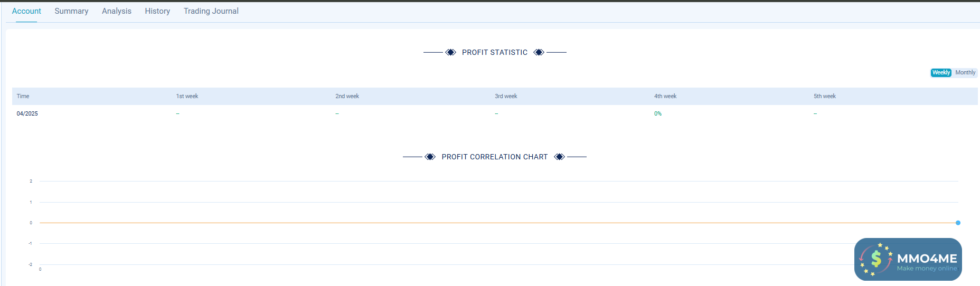
Task: Open the Account tab
Action: [x=26, y=11]
